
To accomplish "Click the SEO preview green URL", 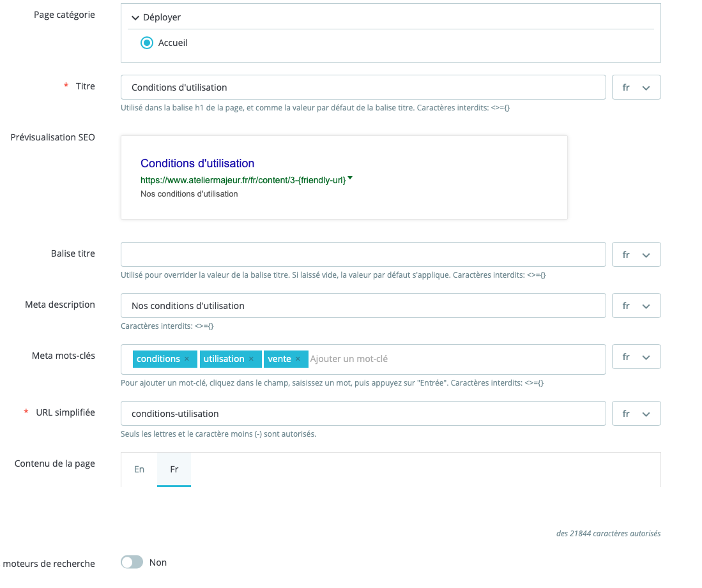I will click(x=243, y=181).
